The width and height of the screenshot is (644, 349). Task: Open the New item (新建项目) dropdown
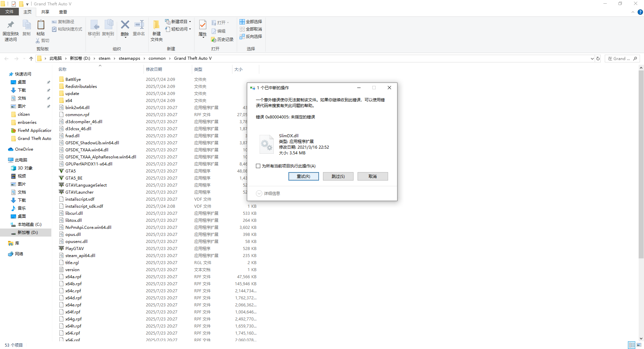(x=178, y=22)
